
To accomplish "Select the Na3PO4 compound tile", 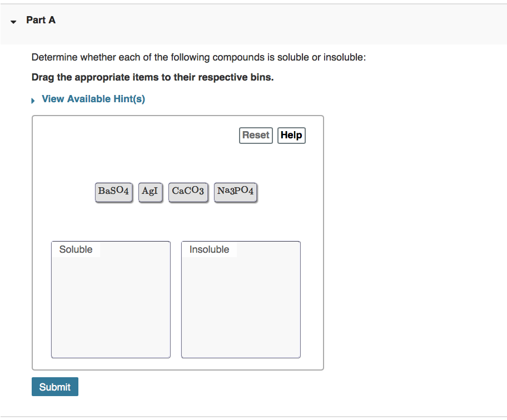I will pos(235,192).
